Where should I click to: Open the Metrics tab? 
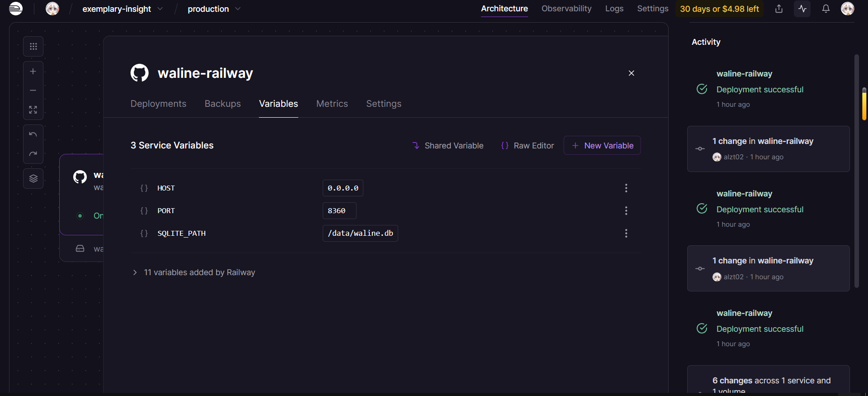pos(332,104)
